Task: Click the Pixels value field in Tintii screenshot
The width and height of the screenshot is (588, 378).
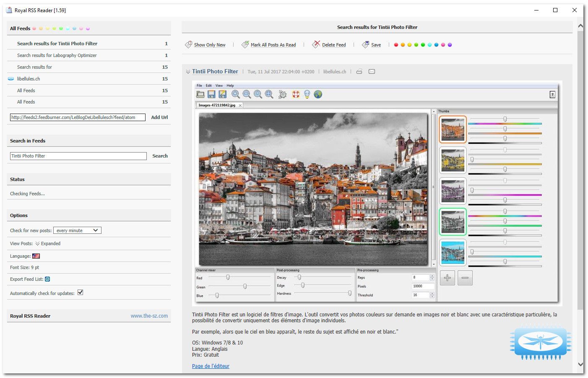Action: [x=424, y=286]
